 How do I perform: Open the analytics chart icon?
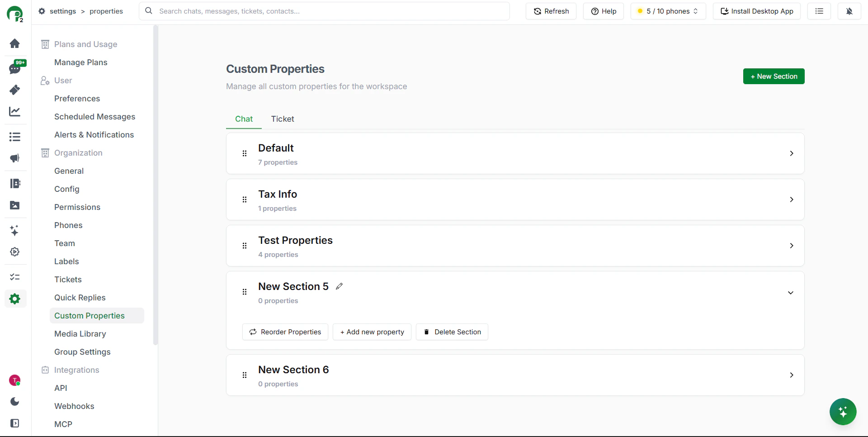14,111
